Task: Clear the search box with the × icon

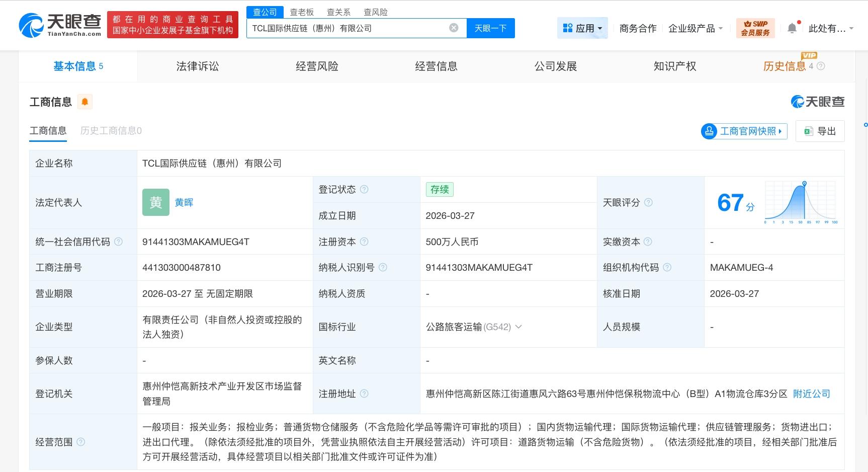Action: click(x=454, y=28)
